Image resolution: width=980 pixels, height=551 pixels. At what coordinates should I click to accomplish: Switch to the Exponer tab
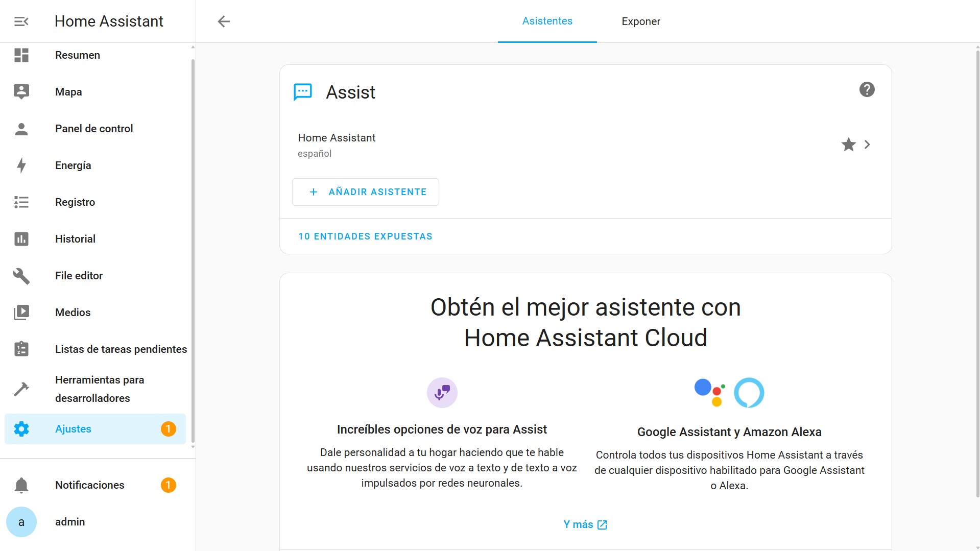pos(641,21)
